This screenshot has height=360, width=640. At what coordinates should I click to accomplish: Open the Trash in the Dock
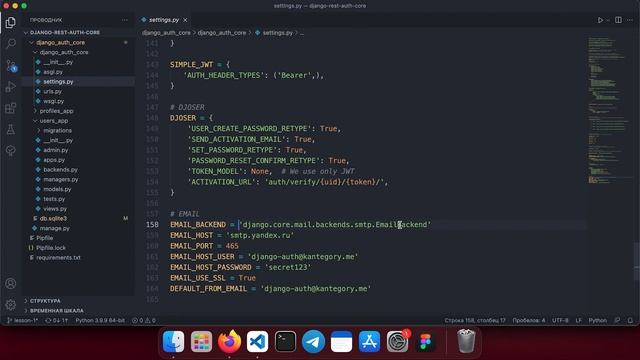click(x=466, y=341)
